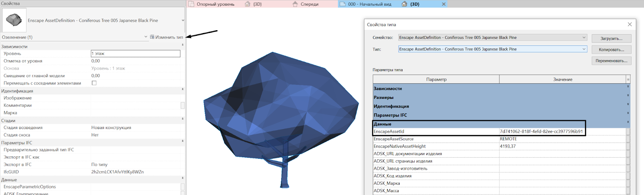
Task: Click the house icon on active {3D} tab
Action: 405,4
